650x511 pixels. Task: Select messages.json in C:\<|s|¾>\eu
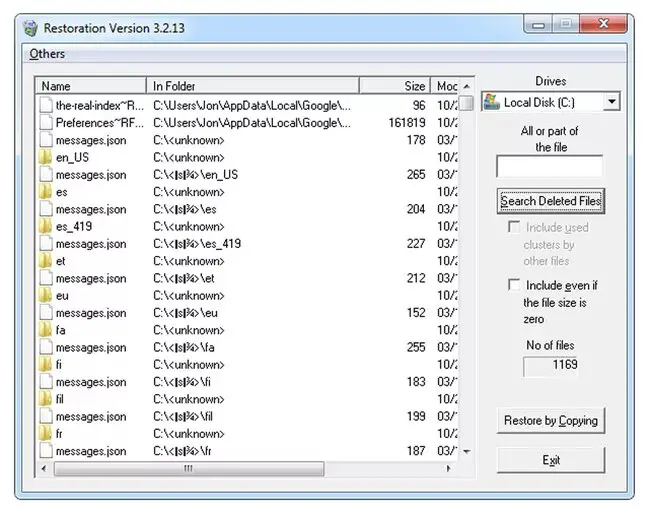(91, 313)
